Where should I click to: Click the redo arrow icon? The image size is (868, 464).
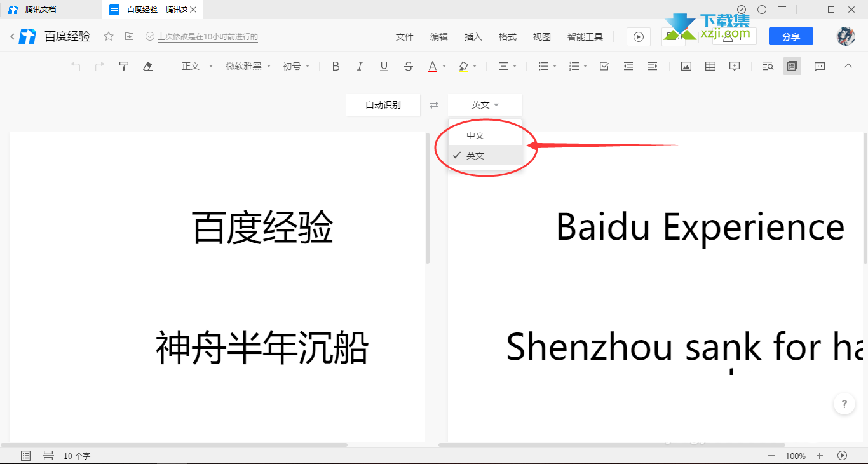(100, 66)
